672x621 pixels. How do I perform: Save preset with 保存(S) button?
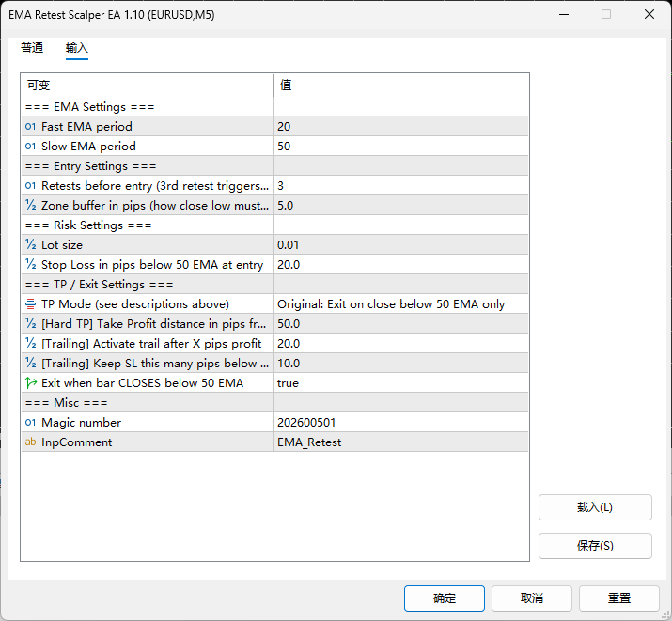(x=595, y=546)
